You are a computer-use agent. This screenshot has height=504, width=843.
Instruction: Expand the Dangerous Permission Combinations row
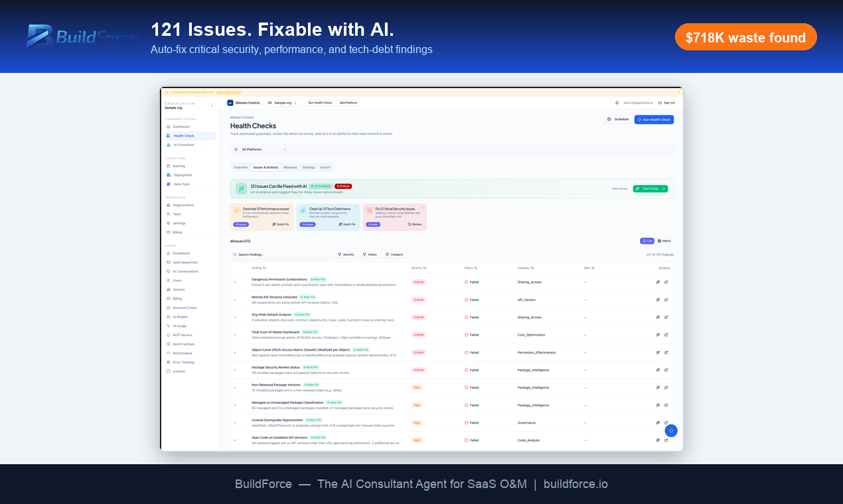[x=235, y=282]
